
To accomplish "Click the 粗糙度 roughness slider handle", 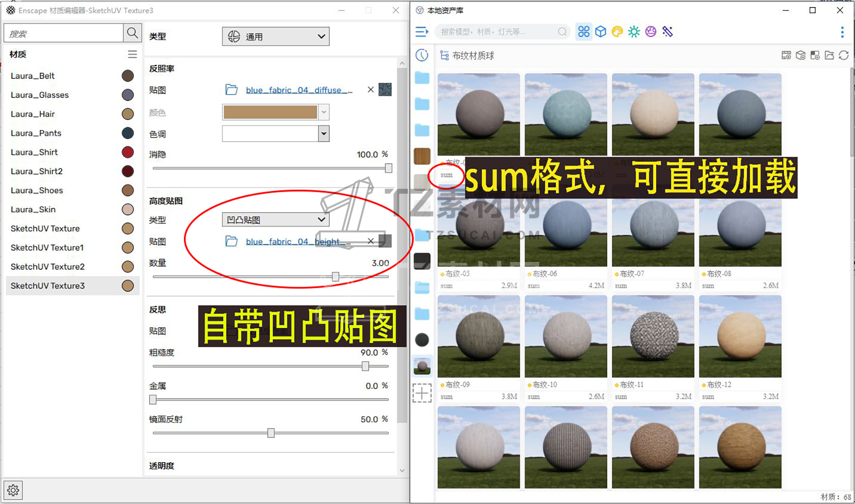I will pyautogui.click(x=365, y=366).
